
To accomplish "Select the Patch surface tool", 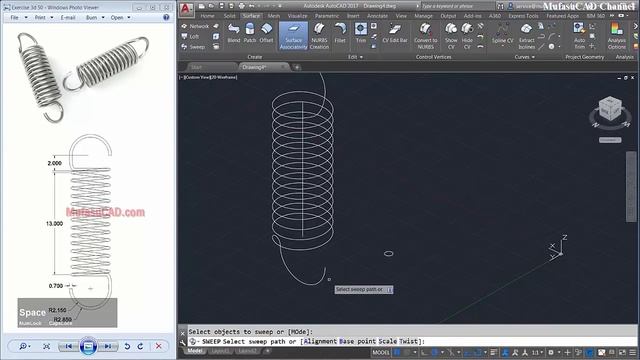I will (250, 33).
